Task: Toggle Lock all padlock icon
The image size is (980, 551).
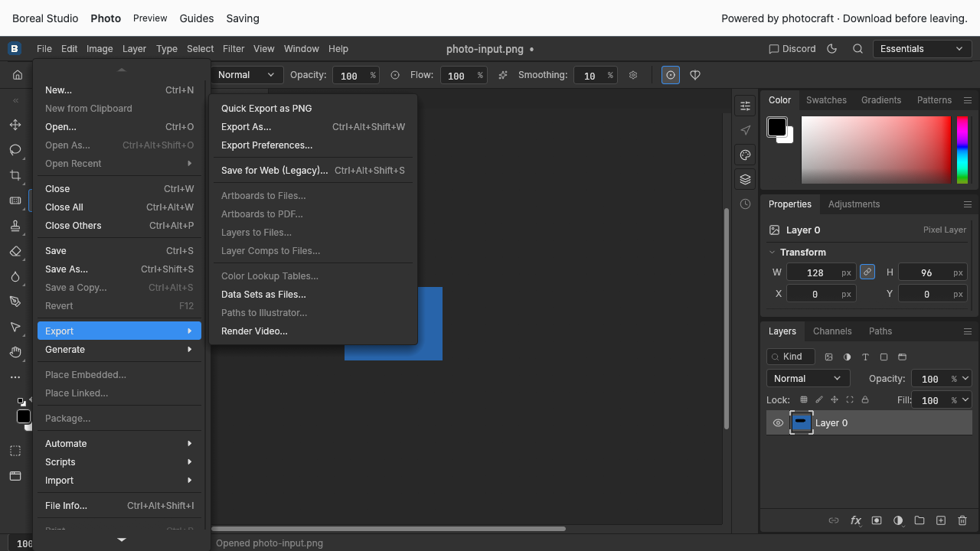Action: [x=865, y=399]
